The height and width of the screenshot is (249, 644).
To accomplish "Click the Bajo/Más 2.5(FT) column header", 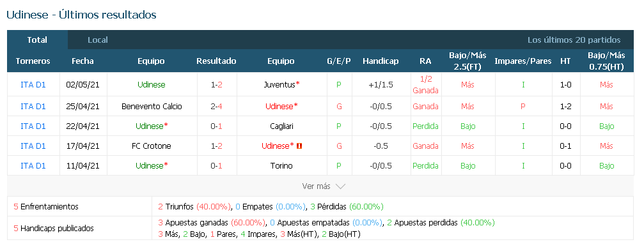I will coord(467,61).
